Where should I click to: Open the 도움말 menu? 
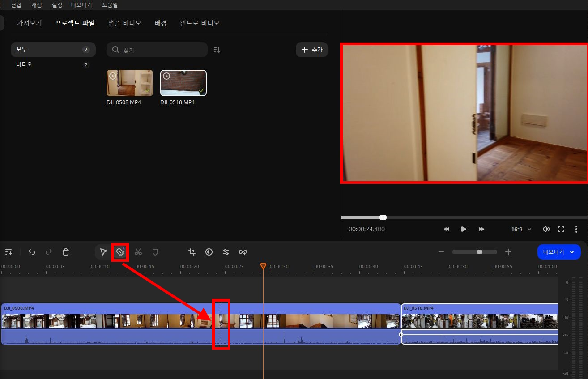tap(111, 5)
